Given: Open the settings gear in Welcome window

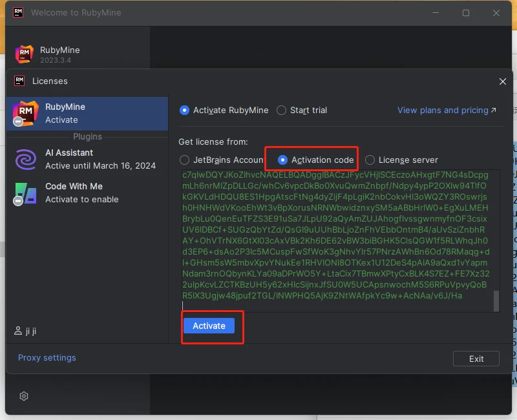Looking at the screenshot, I should (x=24, y=396).
